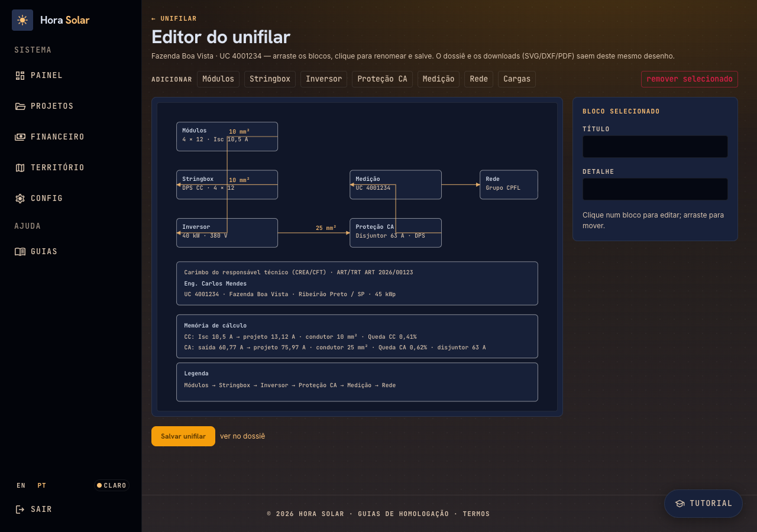Click the Hora Solar sun logo icon
The image size is (757, 532).
coord(22,20)
